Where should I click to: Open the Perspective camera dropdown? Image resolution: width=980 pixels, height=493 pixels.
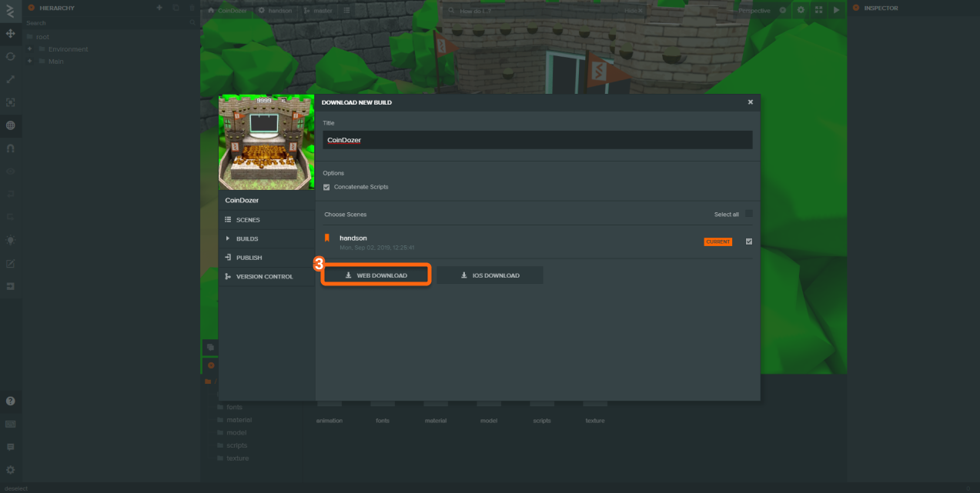755,10
